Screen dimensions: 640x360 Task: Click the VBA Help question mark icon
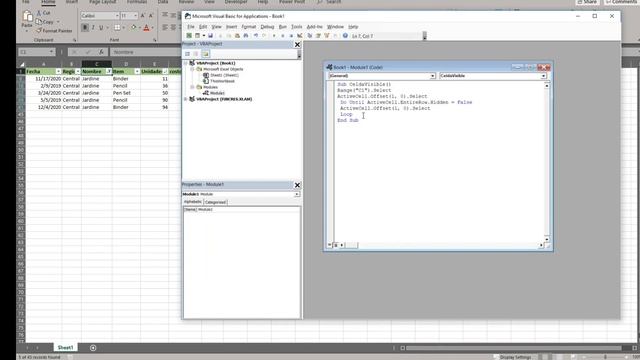point(345,36)
